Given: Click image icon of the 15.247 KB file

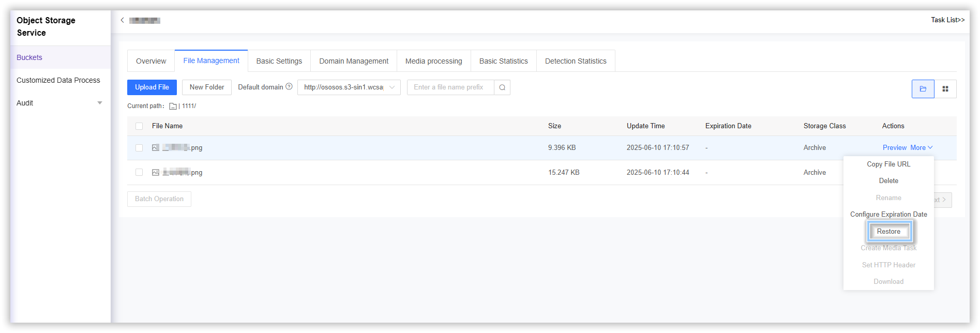Looking at the screenshot, I should [x=155, y=173].
